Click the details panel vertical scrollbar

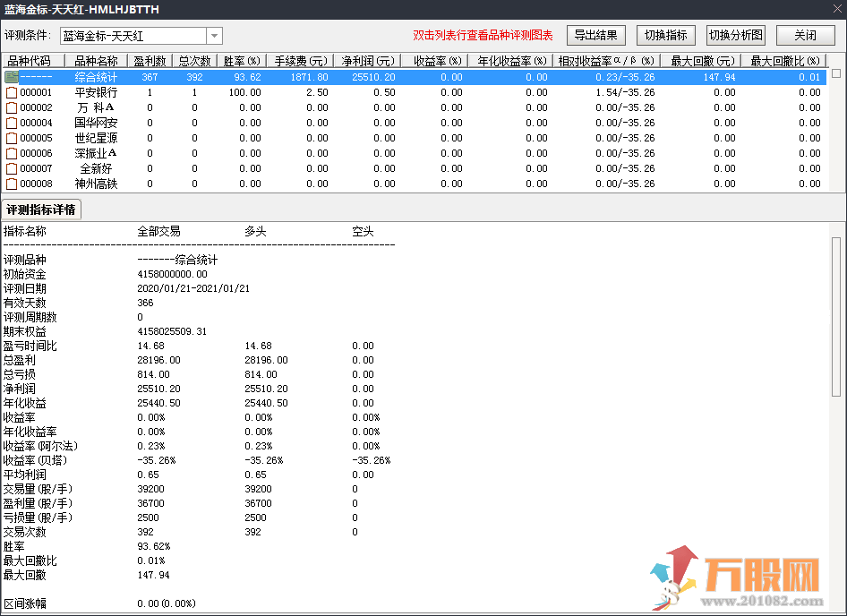pyautogui.click(x=836, y=313)
